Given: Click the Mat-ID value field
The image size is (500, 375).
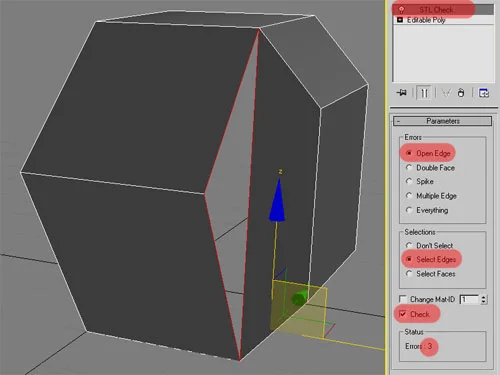Looking at the screenshot, I should (x=470, y=299).
